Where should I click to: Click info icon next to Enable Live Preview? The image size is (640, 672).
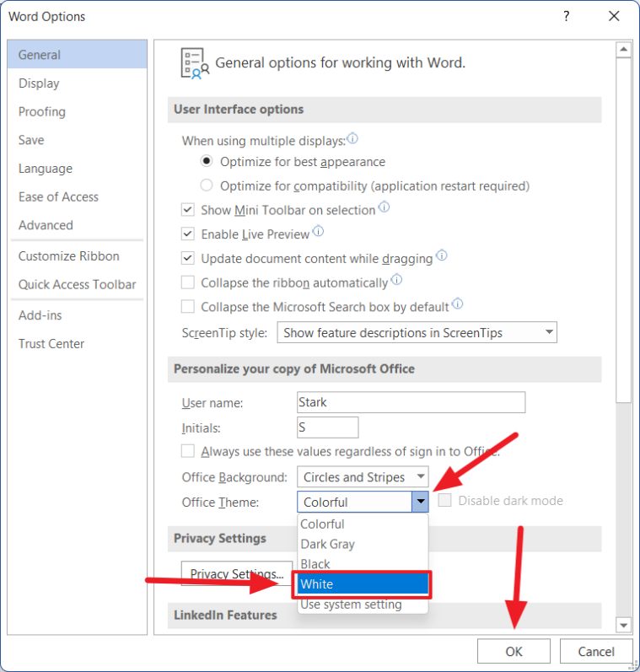[318, 231]
